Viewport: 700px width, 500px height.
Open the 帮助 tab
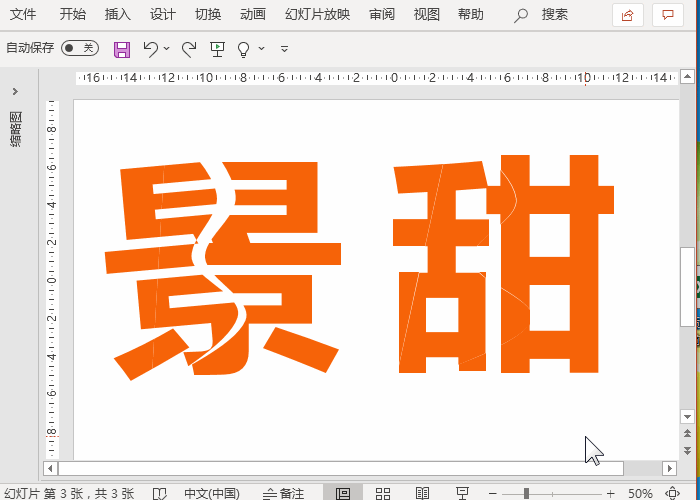(x=471, y=14)
